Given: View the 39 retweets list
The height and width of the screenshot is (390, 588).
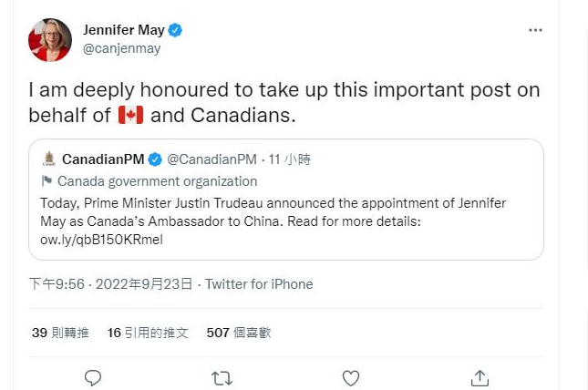Looking at the screenshot, I should point(60,333).
